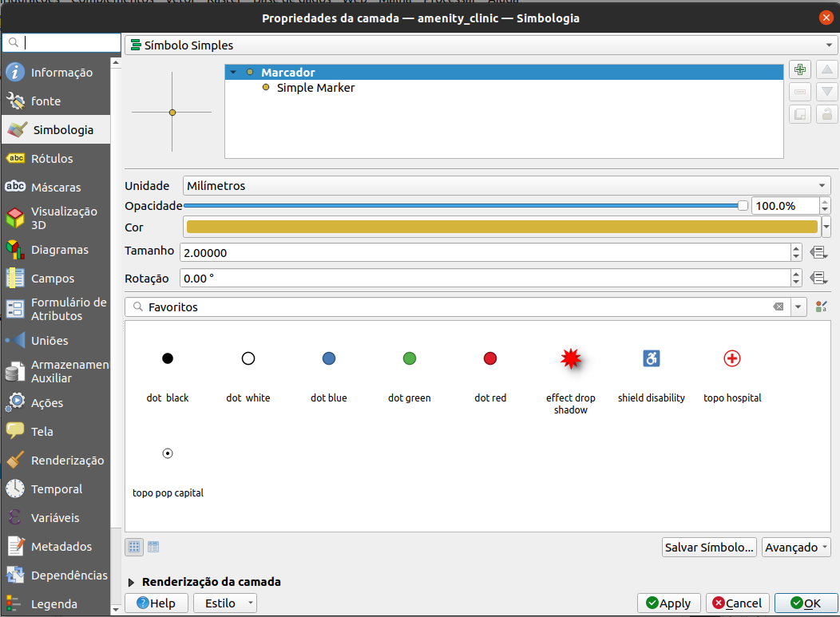
Task: Open the Dependências tab
Action: click(x=56, y=575)
